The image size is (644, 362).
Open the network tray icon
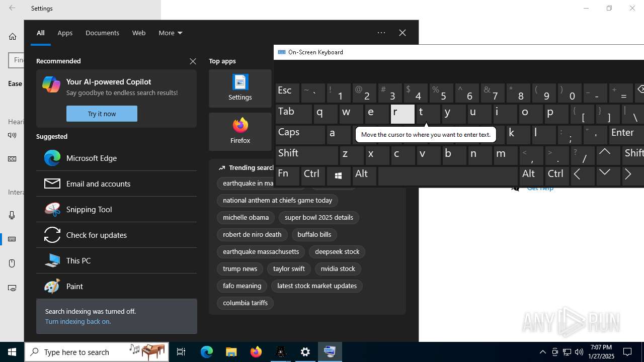pos(567,352)
